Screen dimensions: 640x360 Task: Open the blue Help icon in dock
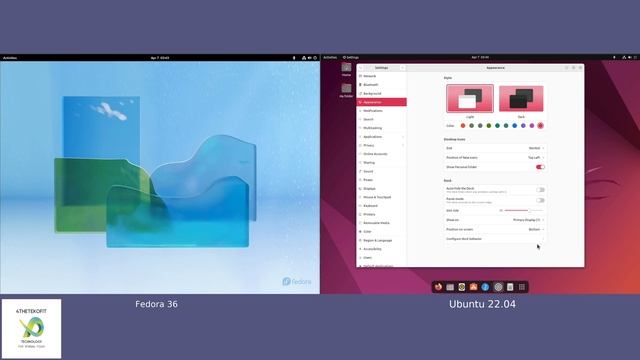coord(485,287)
